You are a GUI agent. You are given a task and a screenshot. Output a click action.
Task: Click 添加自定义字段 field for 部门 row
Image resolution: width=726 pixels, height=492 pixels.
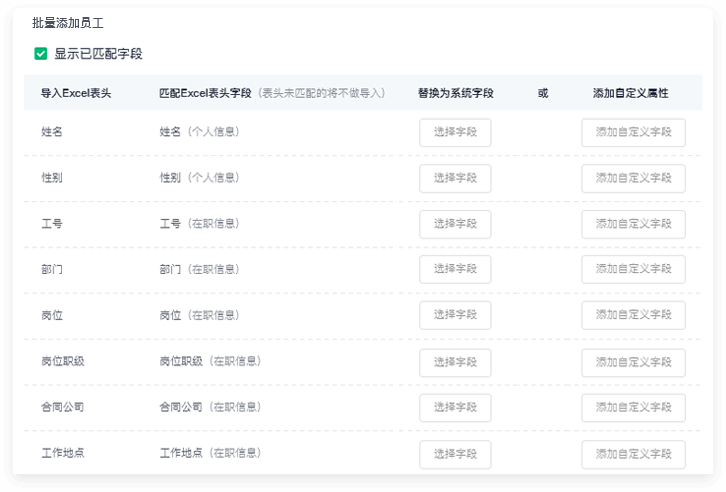coord(633,269)
